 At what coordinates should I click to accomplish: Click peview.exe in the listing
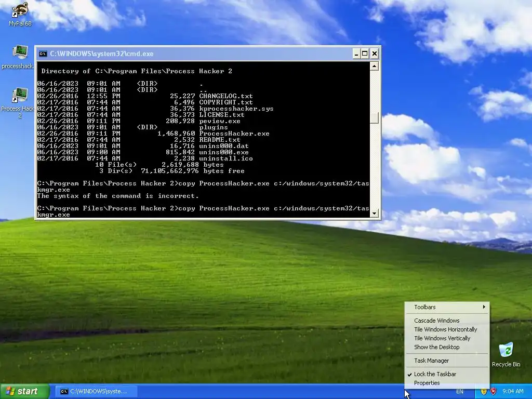(x=220, y=121)
